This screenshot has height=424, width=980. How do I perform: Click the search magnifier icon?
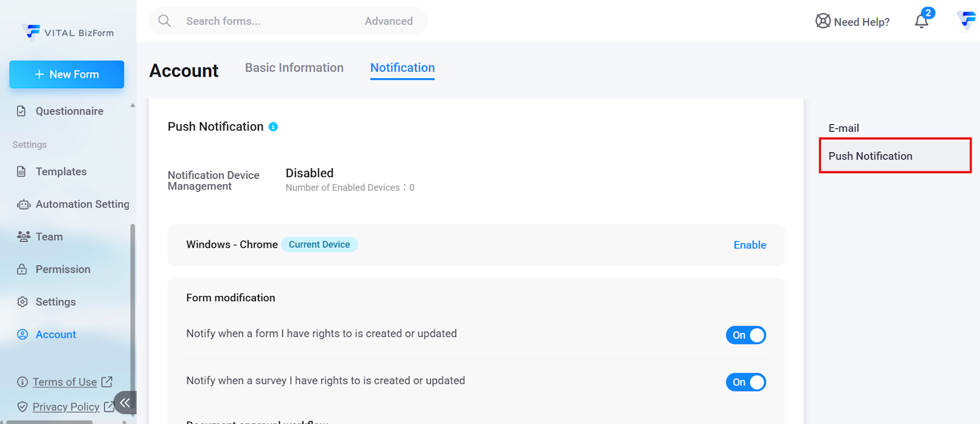coord(165,21)
